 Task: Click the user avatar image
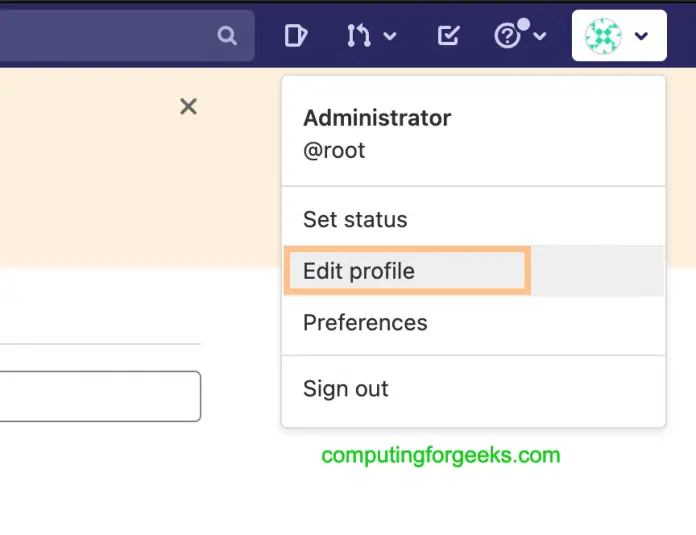[x=603, y=36]
